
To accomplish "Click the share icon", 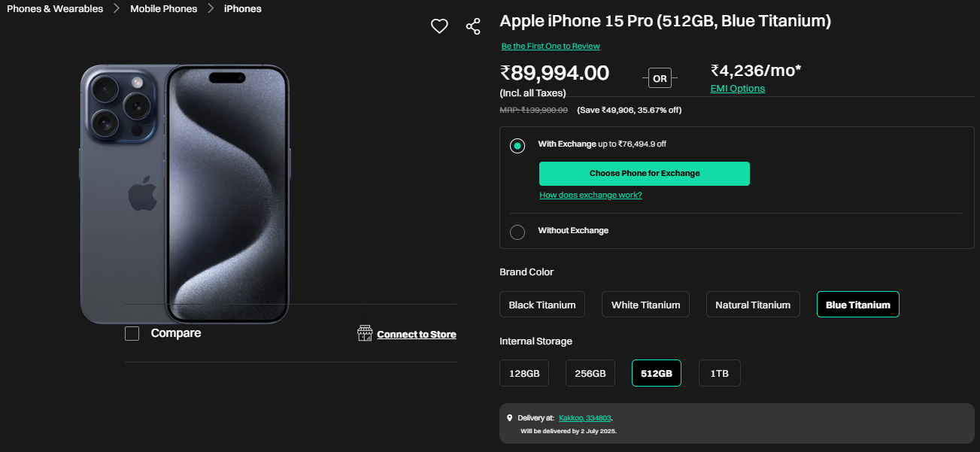I will click(x=473, y=26).
